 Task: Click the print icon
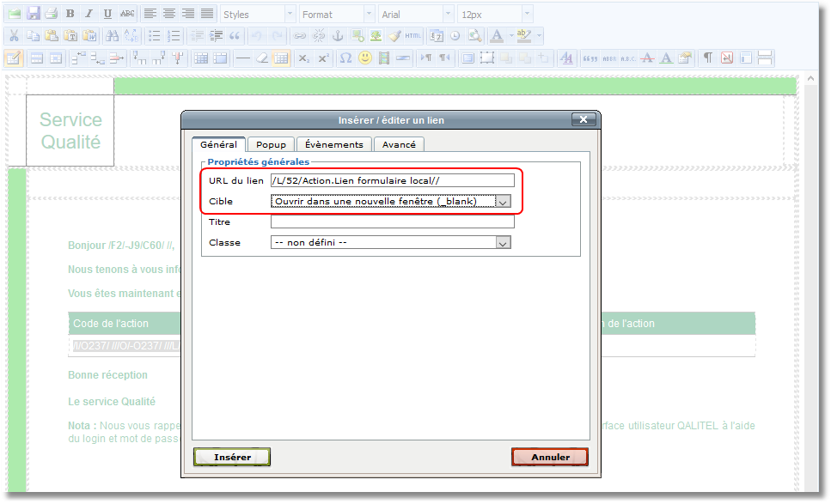click(x=52, y=14)
